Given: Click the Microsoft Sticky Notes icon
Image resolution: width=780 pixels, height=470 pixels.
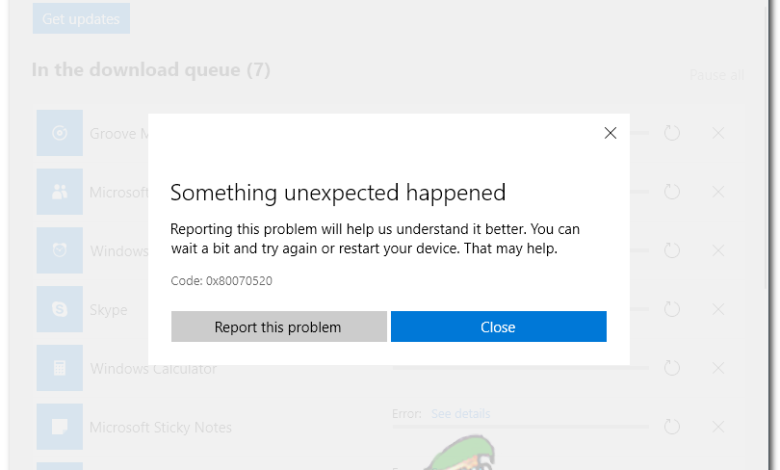Looking at the screenshot, I should point(60,427).
